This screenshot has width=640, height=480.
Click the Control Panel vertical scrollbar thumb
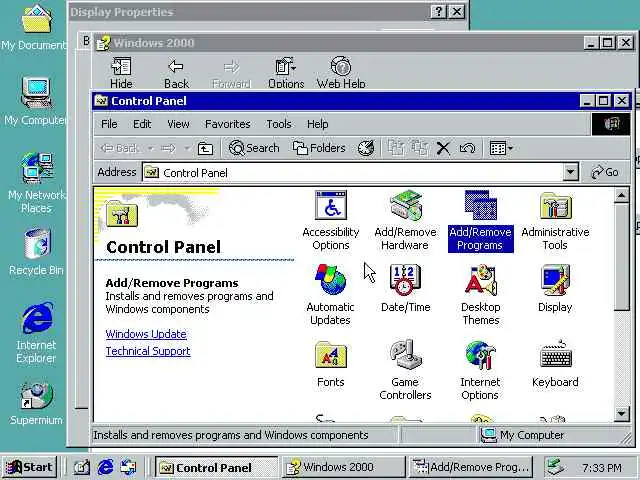(x=621, y=258)
